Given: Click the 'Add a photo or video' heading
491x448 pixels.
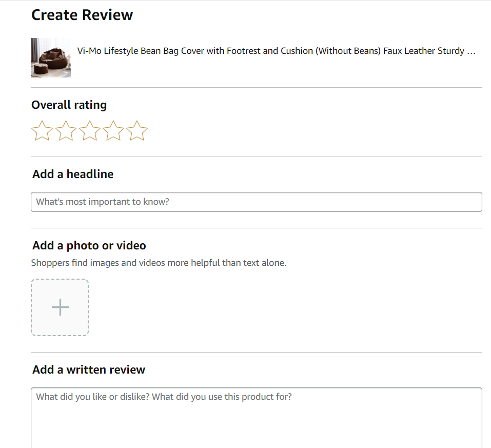Looking at the screenshot, I should [x=88, y=245].
